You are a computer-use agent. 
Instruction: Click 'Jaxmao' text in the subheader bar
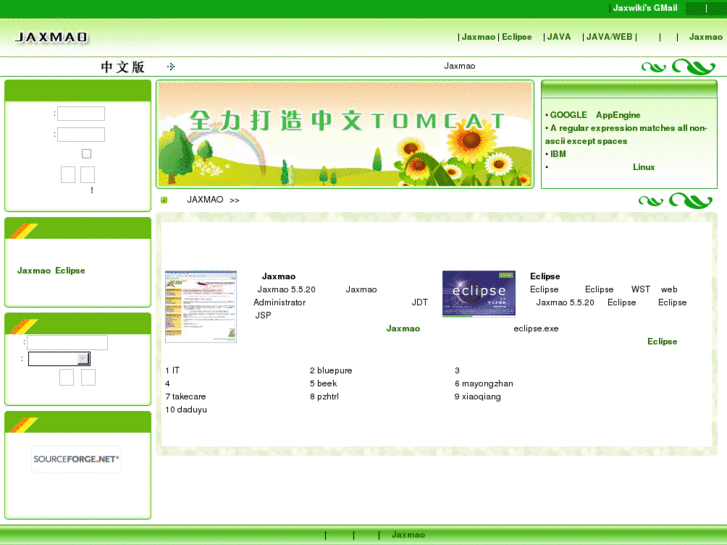pyautogui.click(x=459, y=66)
